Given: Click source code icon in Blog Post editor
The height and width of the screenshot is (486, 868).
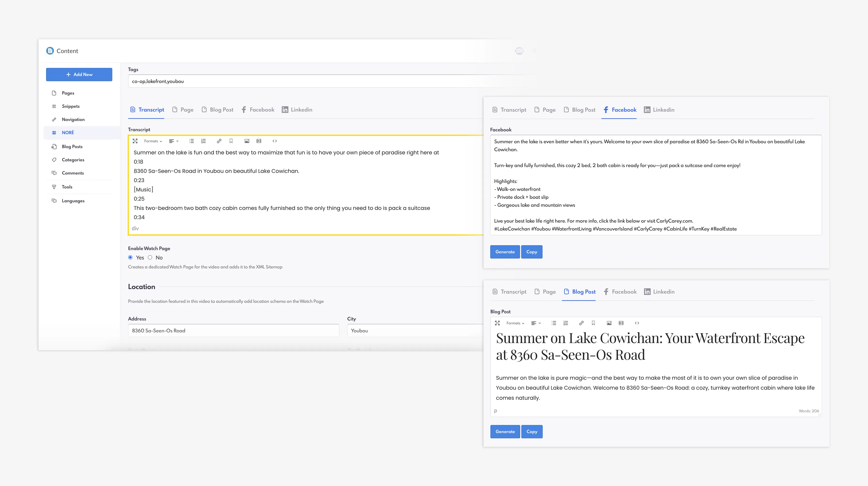Looking at the screenshot, I should pyautogui.click(x=637, y=323).
